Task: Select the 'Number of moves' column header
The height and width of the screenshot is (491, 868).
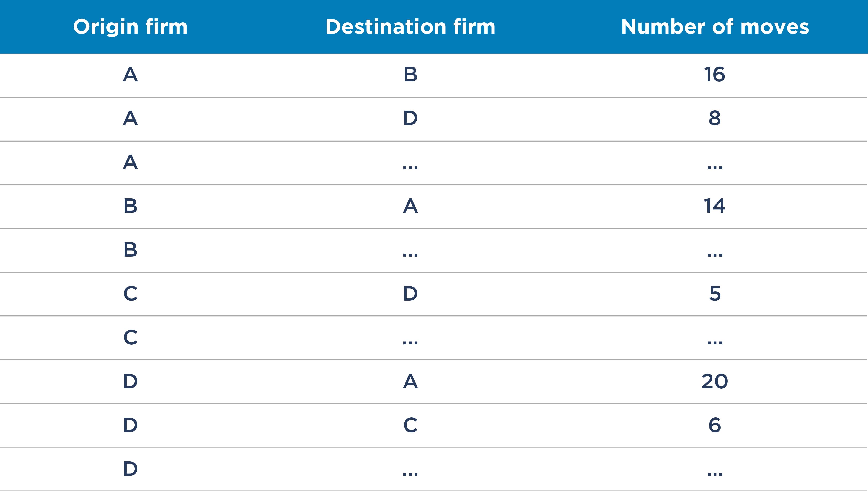Action: (x=715, y=27)
